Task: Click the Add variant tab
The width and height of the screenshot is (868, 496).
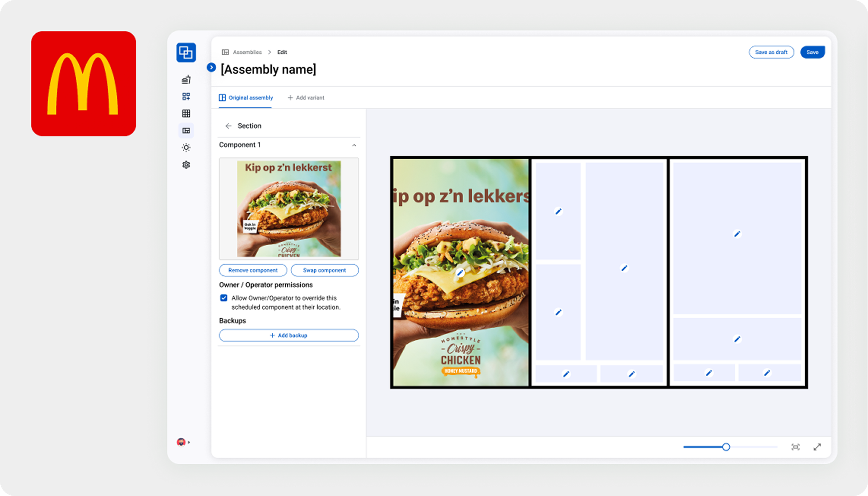Action: pos(306,98)
